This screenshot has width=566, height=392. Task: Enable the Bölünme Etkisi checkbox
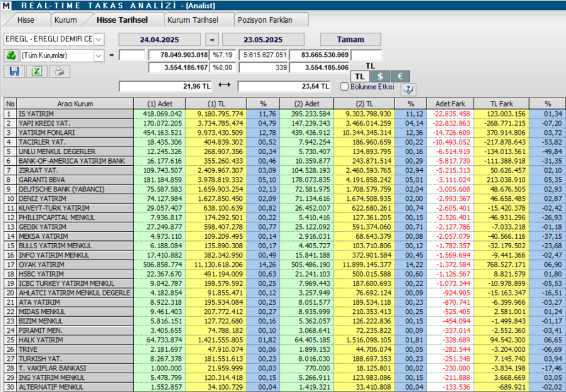[344, 86]
